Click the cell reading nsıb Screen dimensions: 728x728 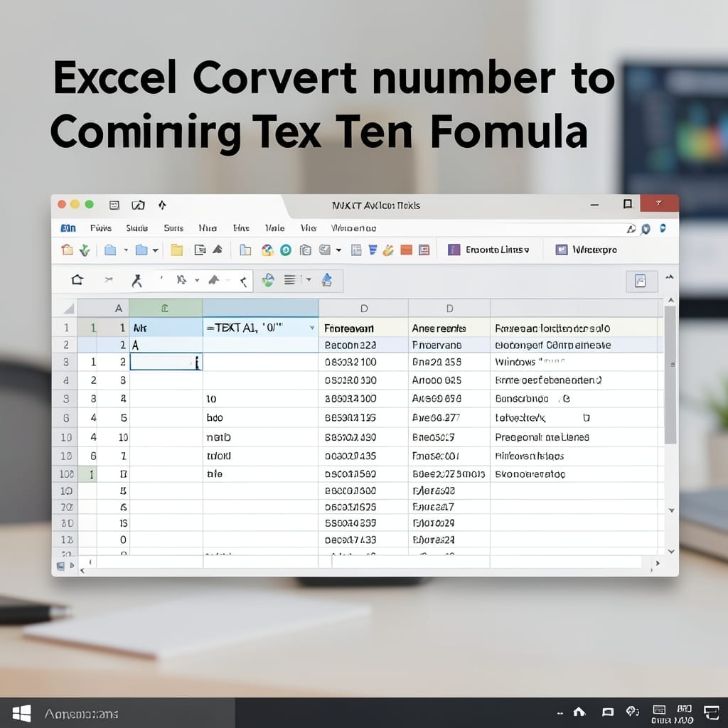260,437
